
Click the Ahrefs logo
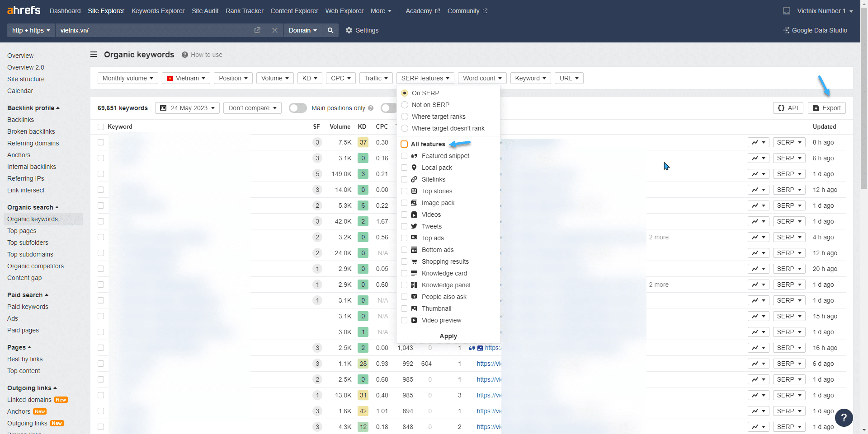click(24, 10)
